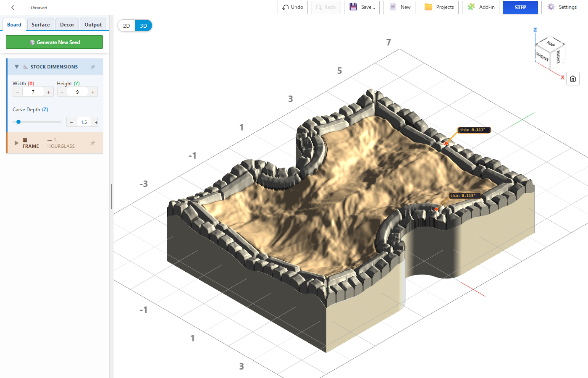The width and height of the screenshot is (588, 378).
Task: Switch viewport to 2D mode
Action: click(126, 26)
